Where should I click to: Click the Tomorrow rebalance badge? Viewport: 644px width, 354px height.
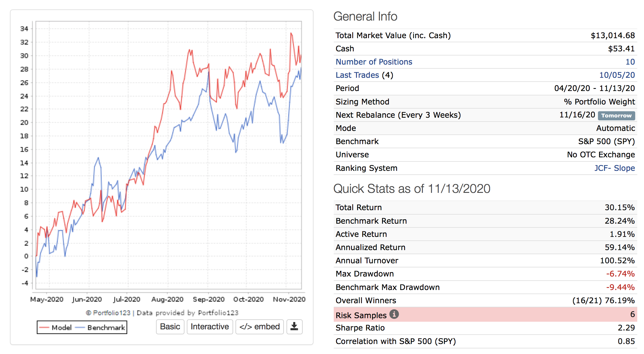[616, 115]
